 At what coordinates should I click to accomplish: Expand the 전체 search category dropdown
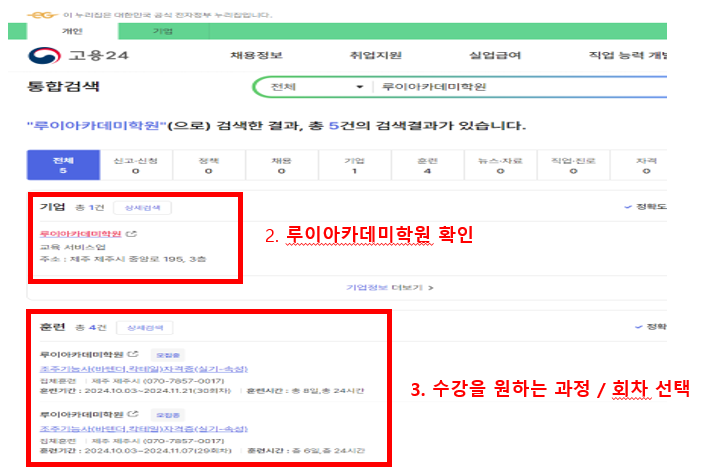pos(316,87)
